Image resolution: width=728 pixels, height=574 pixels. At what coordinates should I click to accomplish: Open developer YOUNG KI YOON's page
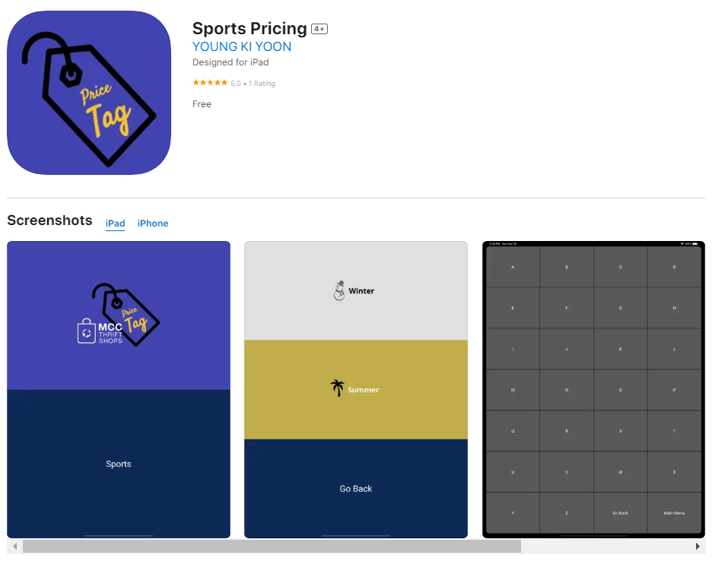[242, 46]
